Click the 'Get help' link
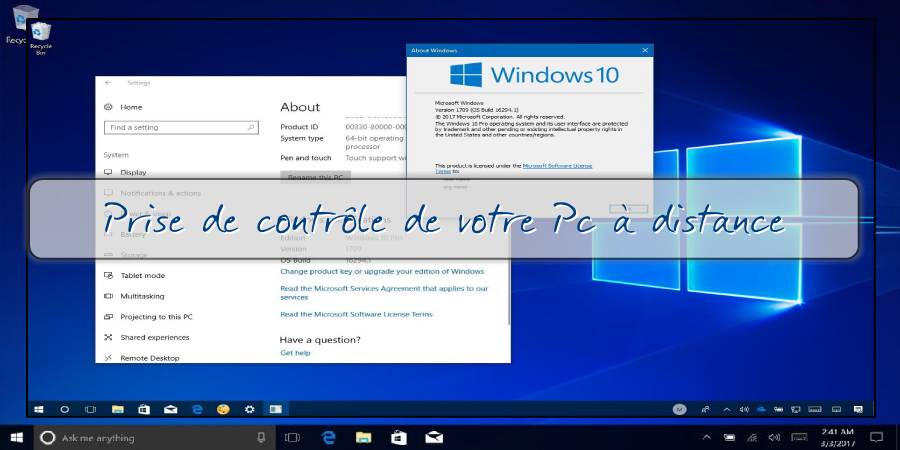 click(295, 353)
